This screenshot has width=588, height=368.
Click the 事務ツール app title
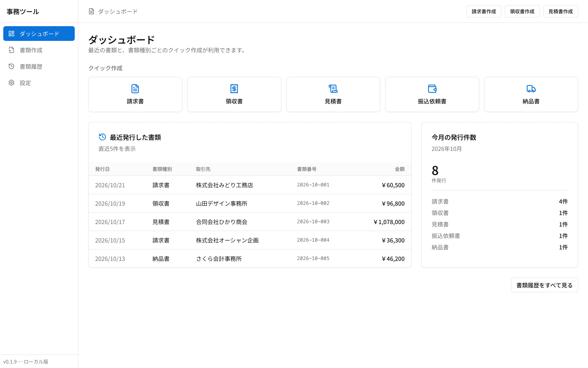23,11
